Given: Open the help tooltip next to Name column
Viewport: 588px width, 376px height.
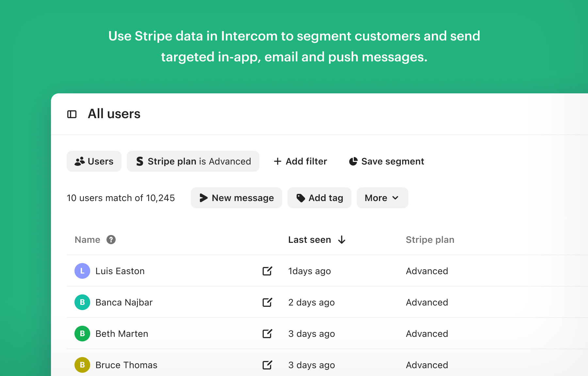Looking at the screenshot, I should coord(111,240).
